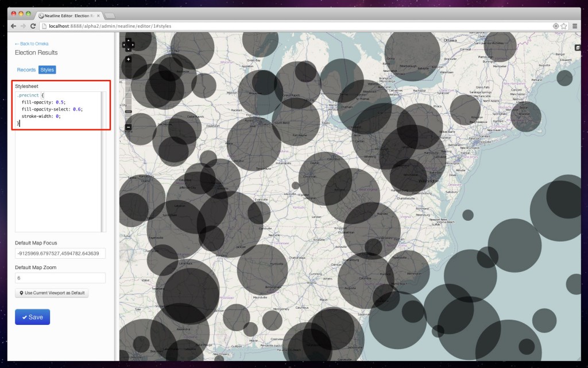Click the Default Map Focus field
588x368 pixels.
pos(60,254)
